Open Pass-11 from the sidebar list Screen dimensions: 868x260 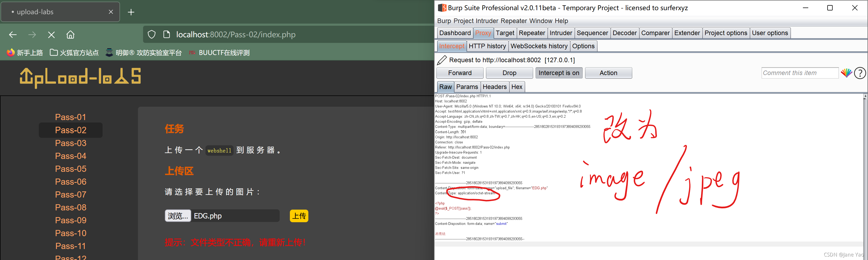71,246
